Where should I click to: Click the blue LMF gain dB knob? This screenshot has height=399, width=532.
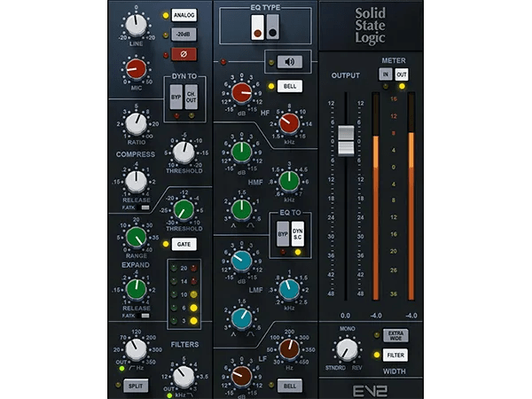241,261
